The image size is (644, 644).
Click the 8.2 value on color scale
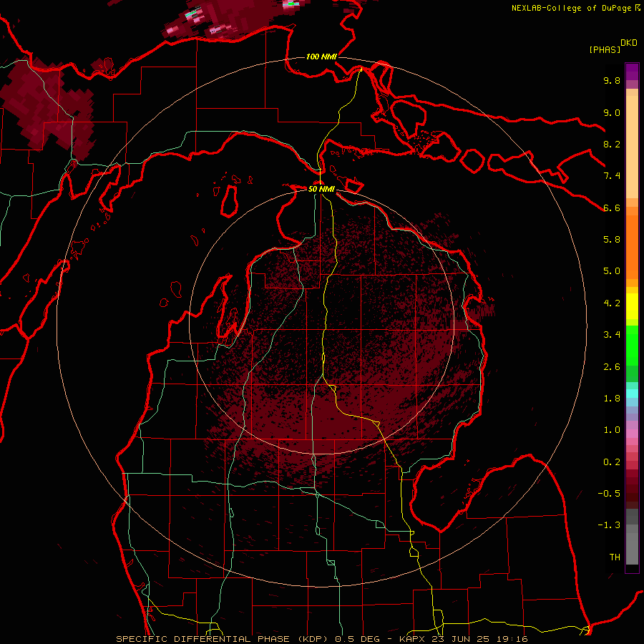pyautogui.click(x=612, y=145)
